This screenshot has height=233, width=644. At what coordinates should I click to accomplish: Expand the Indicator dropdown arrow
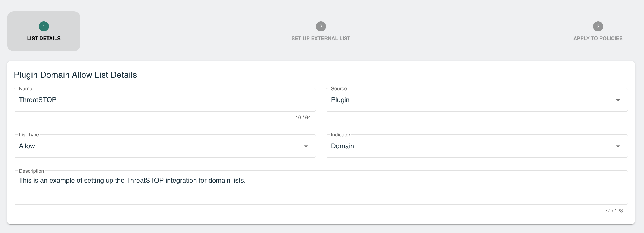pyautogui.click(x=618, y=146)
